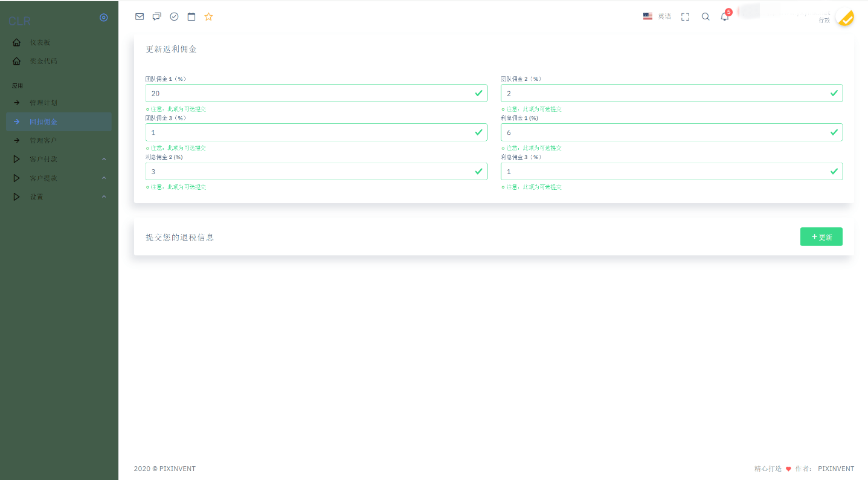868x480 pixels.
Task: Click the yellow star bookmark icon
Action: click(x=208, y=17)
